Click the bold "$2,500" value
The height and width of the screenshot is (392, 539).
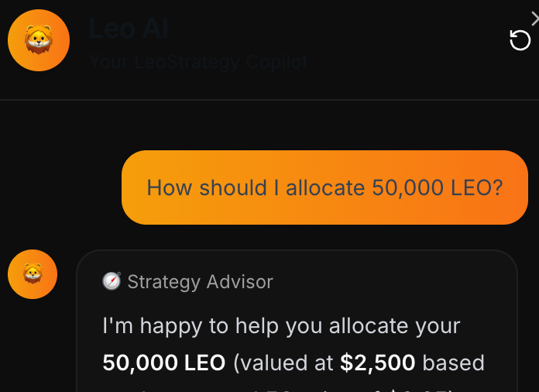coord(378,362)
